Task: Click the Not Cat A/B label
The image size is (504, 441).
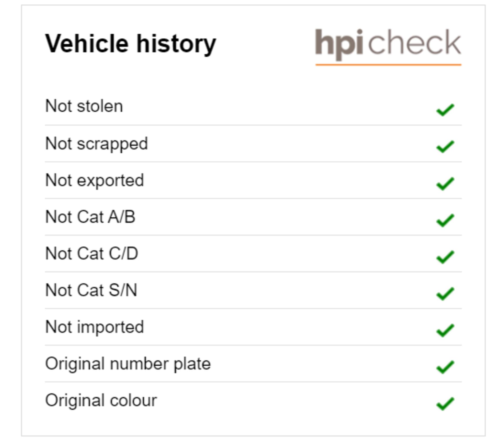Action: (90, 217)
